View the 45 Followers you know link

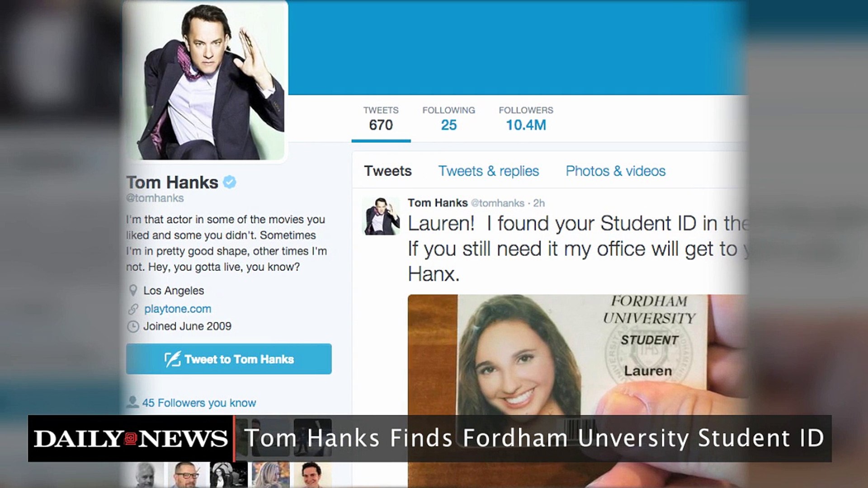[x=199, y=403]
